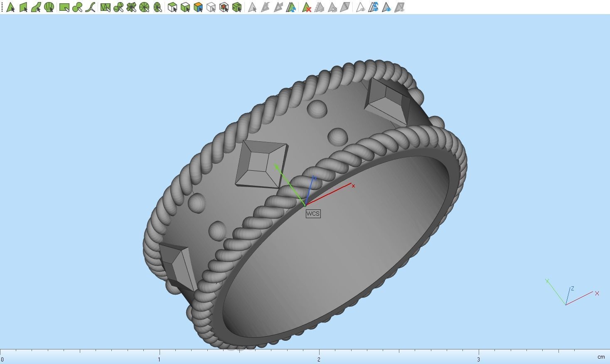Click the gray wireframe cube select icon
Viewport: 610px width, 364px height.
(211, 7)
